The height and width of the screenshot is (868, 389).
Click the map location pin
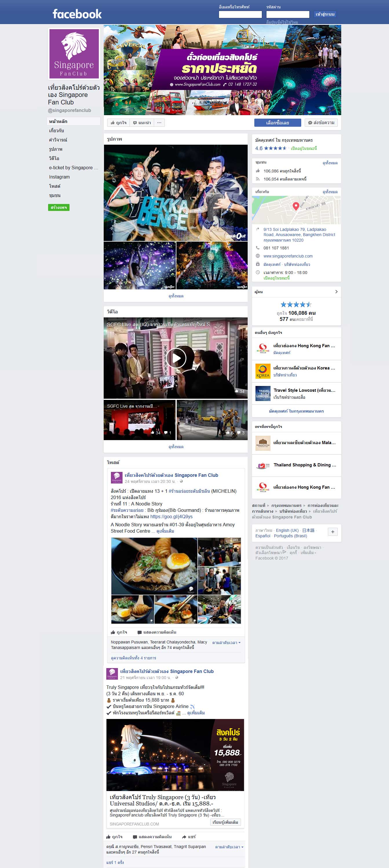296,206
